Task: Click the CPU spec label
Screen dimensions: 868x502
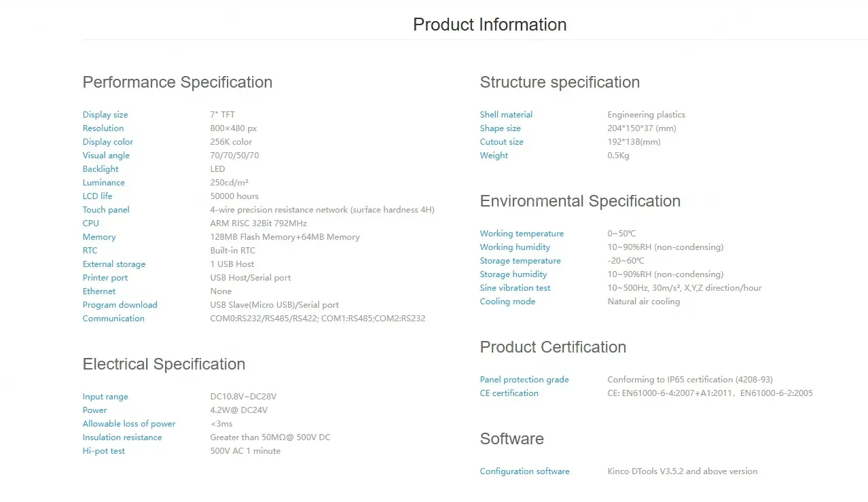Action: click(x=91, y=223)
